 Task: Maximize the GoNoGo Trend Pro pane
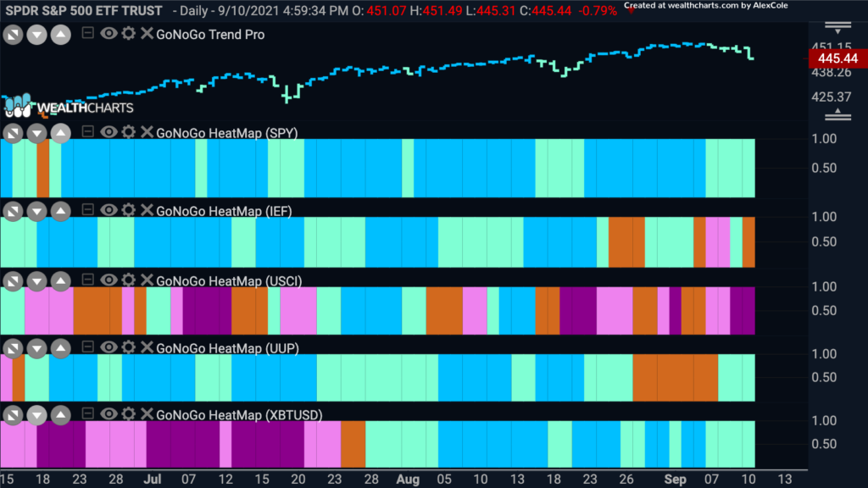coord(14,35)
